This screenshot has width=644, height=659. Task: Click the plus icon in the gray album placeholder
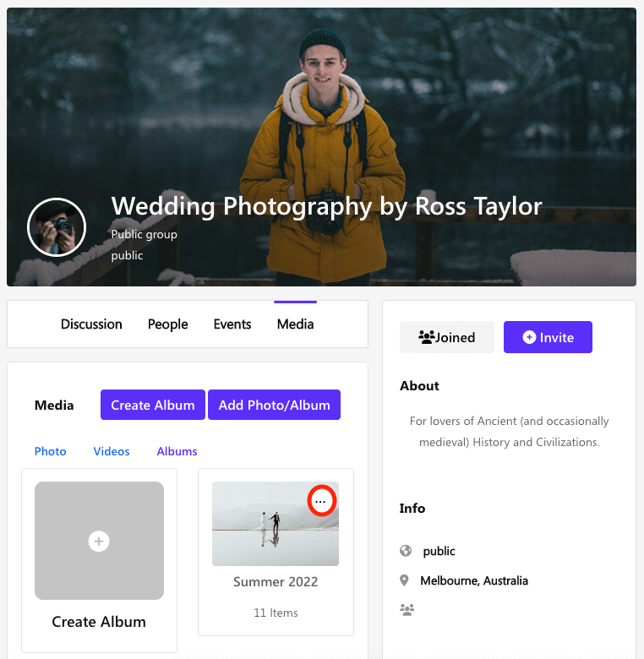pos(99,541)
